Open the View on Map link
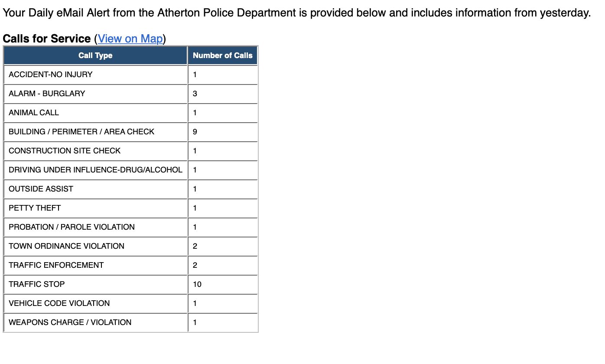 (130, 39)
